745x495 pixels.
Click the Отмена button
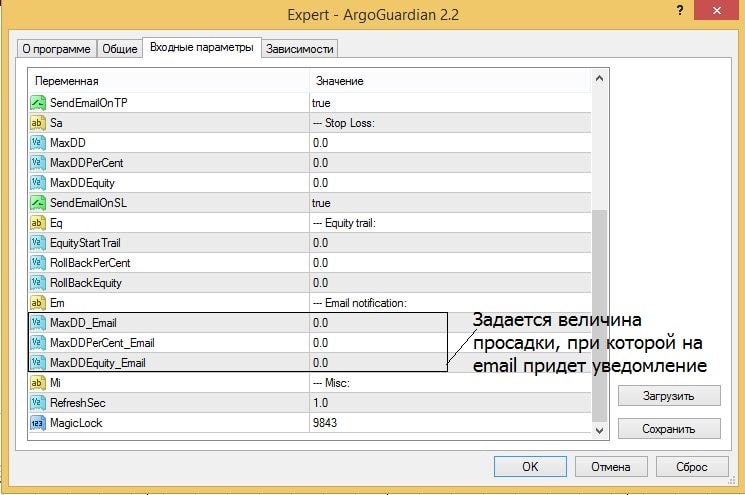click(611, 466)
